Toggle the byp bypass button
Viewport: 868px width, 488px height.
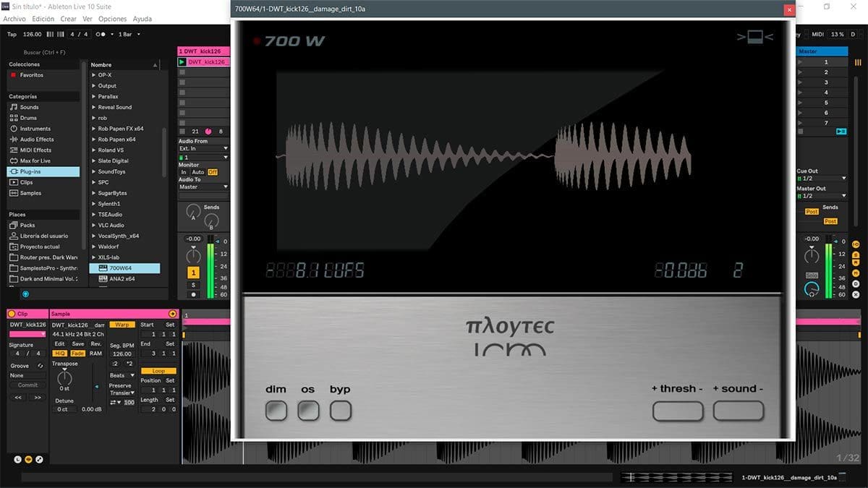point(341,411)
